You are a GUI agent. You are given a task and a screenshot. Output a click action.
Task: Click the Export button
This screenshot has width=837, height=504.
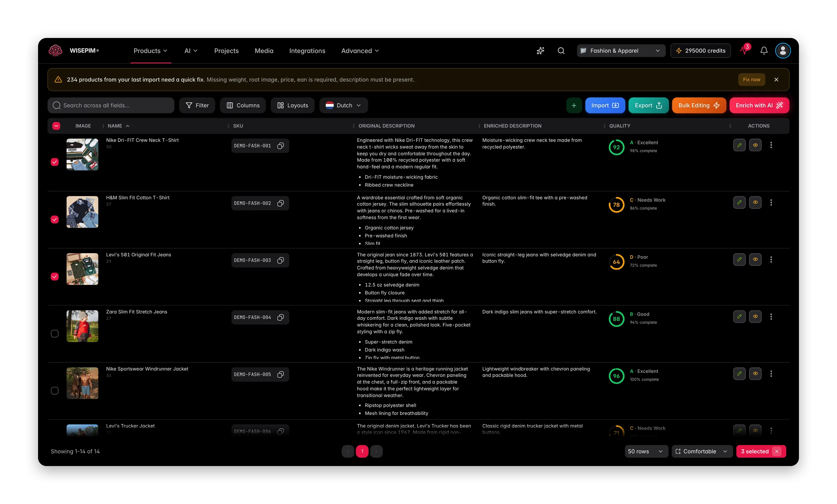649,105
